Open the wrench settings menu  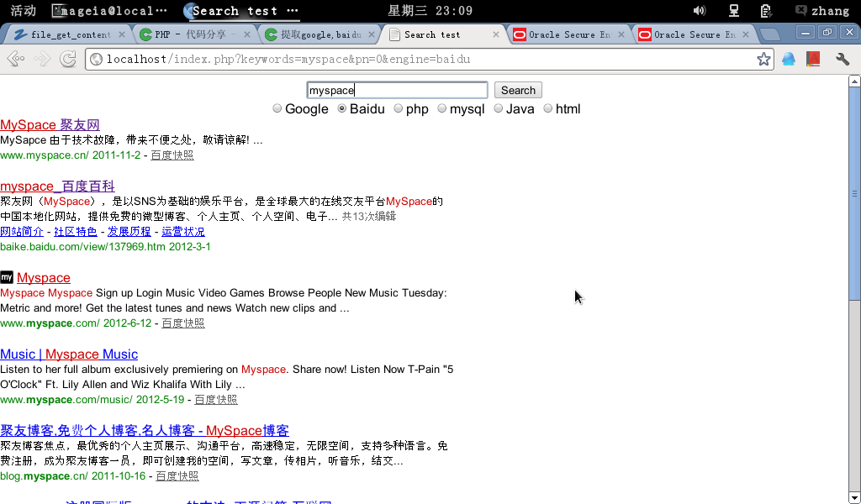(x=842, y=59)
